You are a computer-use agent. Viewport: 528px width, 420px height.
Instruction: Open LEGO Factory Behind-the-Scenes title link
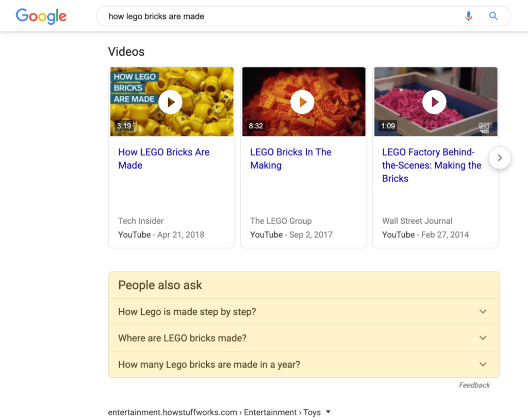(432, 165)
